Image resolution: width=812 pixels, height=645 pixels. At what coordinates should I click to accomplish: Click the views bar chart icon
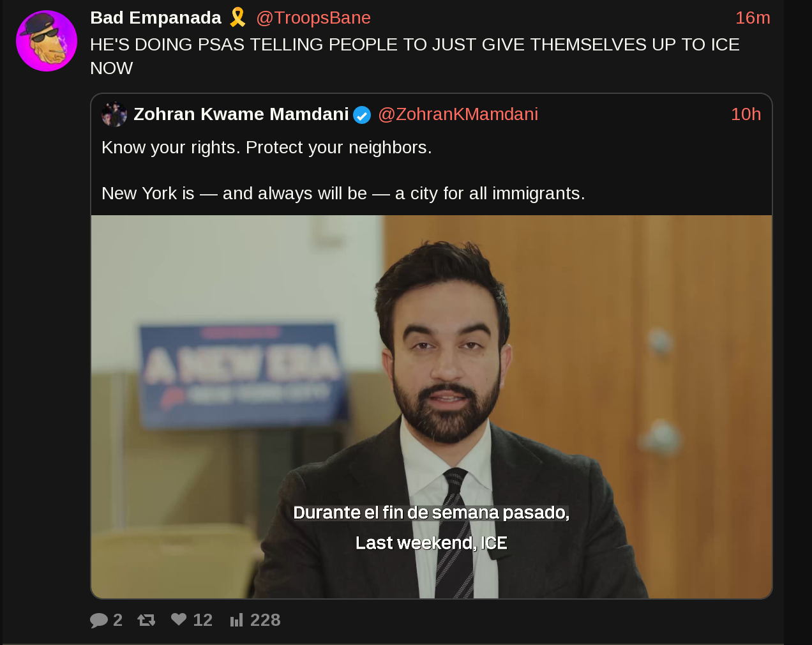click(237, 619)
